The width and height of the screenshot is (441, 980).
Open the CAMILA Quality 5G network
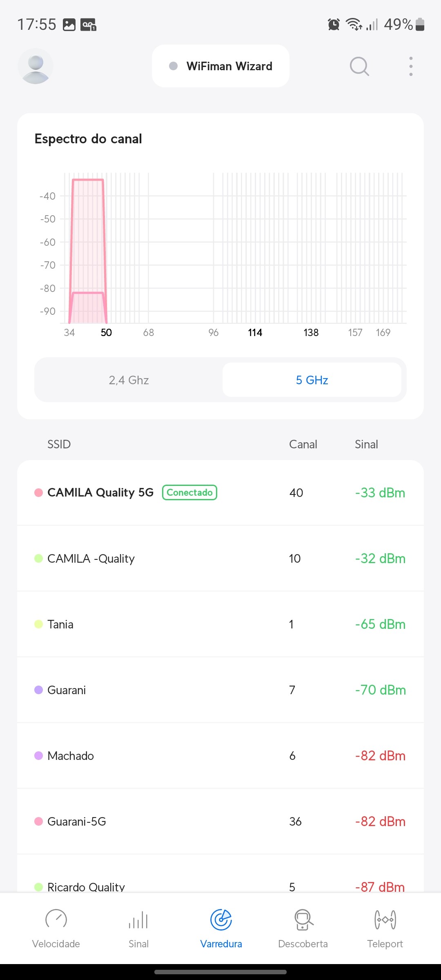100,492
